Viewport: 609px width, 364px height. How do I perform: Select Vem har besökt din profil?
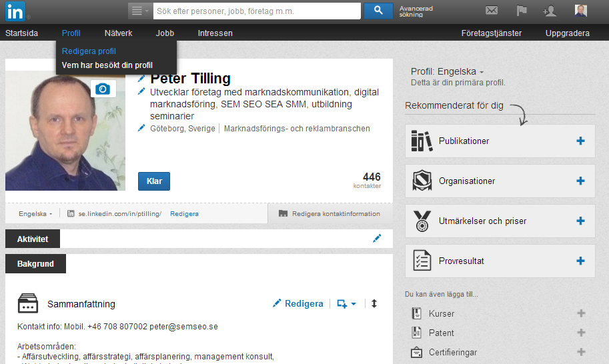[107, 65]
